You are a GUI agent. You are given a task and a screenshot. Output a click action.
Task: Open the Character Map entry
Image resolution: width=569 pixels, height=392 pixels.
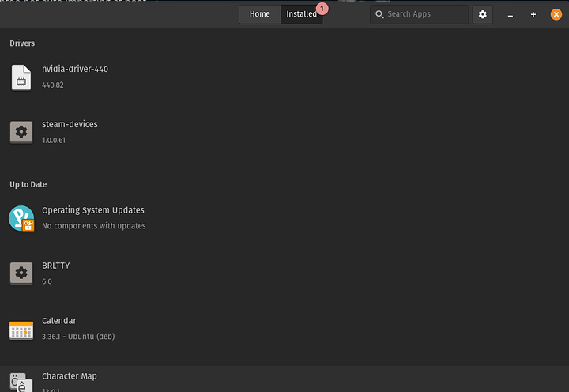(70, 376)
